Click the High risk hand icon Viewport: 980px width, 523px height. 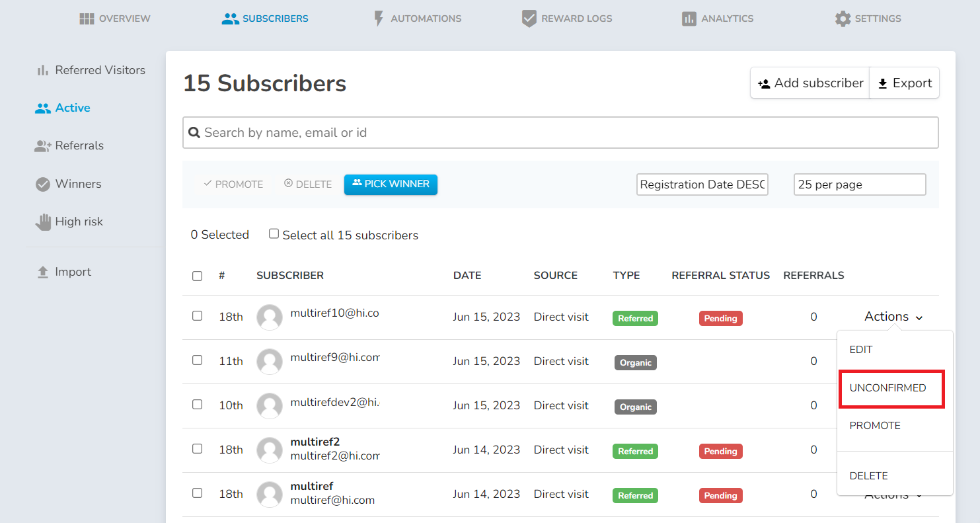pos(43,222)
